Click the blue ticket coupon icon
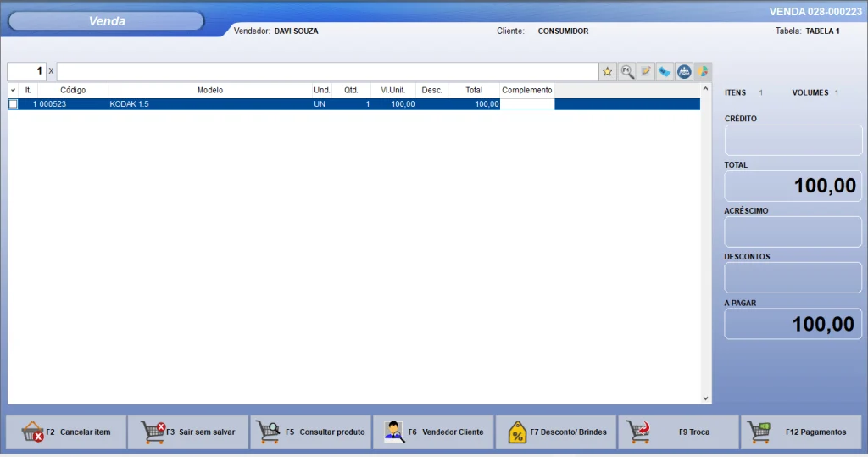 (665, 72)
